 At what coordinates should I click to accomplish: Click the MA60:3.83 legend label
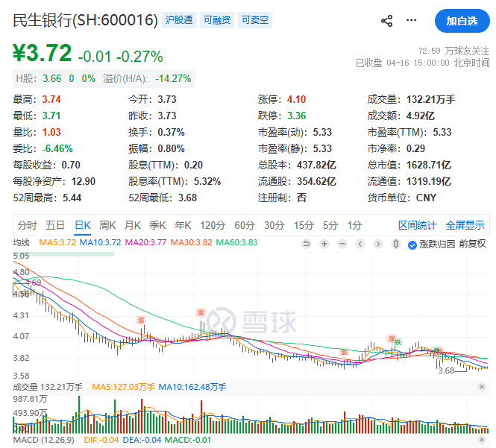[x=236, y=242]
